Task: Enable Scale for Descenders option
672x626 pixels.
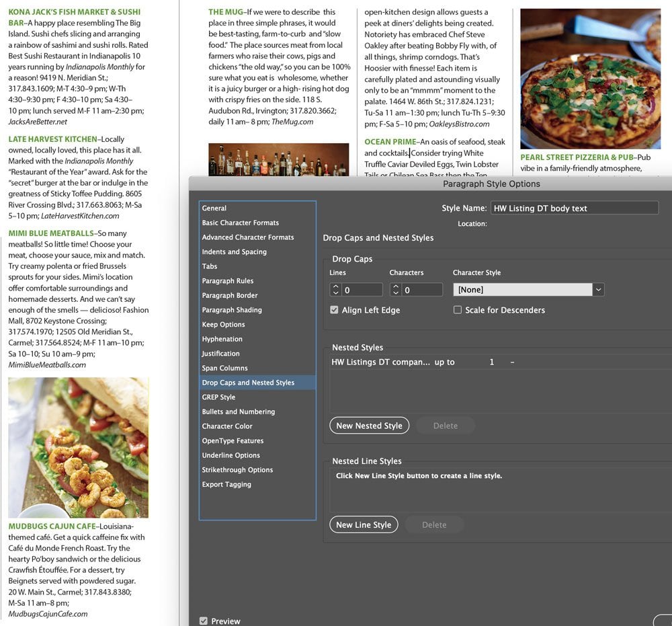Action: 458,310
